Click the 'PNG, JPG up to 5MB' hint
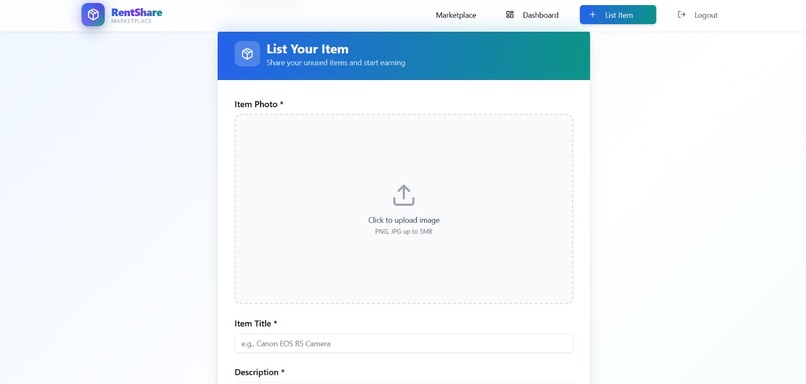 [x=404, y=232]
